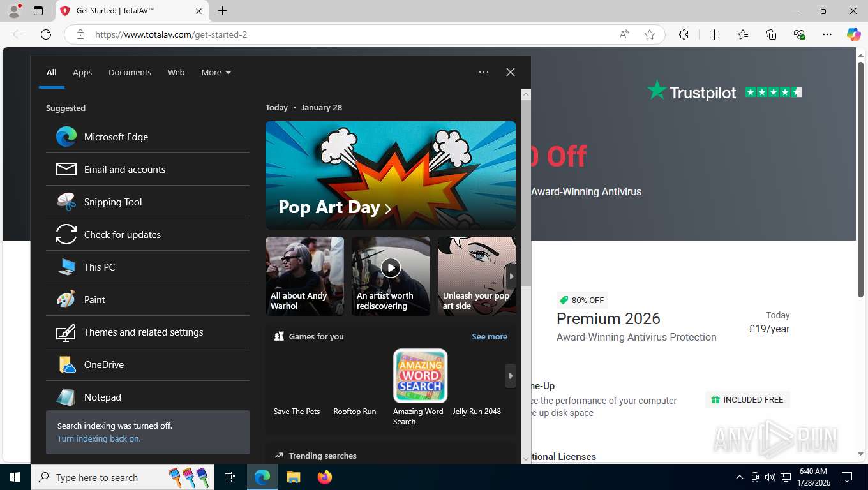Image resolution: width=868 pixels, height=490 pixels.
Task: Open search panel options ellipsis
Action: coord(484,72)
